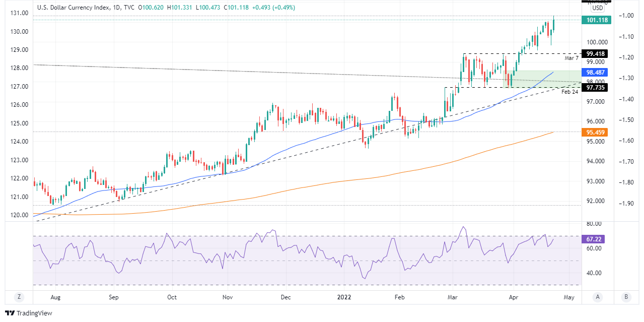
Task: Click the Mar 7 annotation label
Action: (x=571, y=58)
